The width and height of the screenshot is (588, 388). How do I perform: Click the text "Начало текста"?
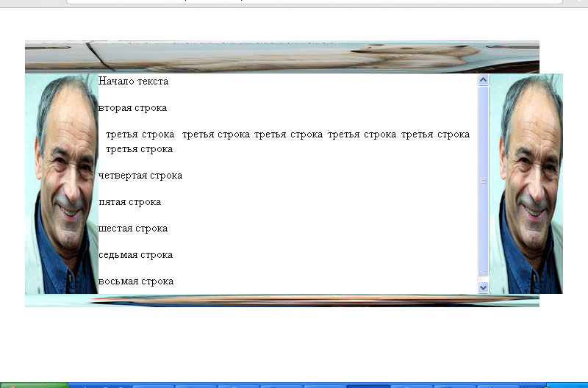[133, 82]
